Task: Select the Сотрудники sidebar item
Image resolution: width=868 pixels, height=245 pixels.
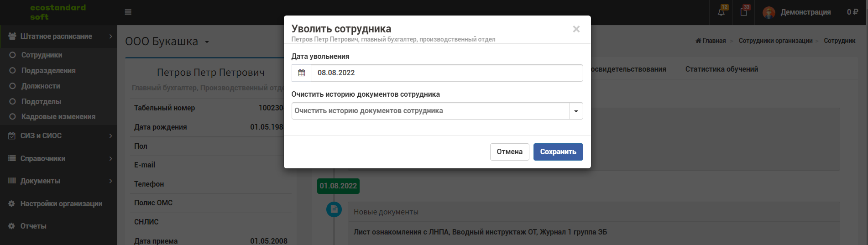Action: click(x=42, y=55)
